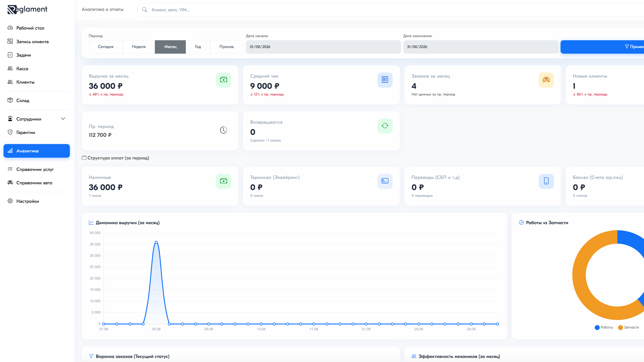Click the cash icon in Наличные card

[x=224, y=181]
